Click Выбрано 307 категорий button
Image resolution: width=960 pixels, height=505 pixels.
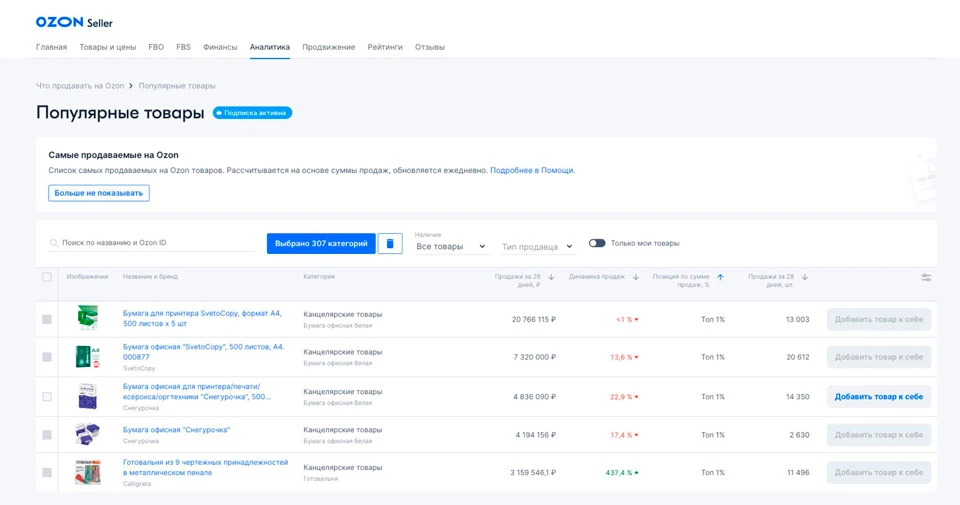(321, 244)
